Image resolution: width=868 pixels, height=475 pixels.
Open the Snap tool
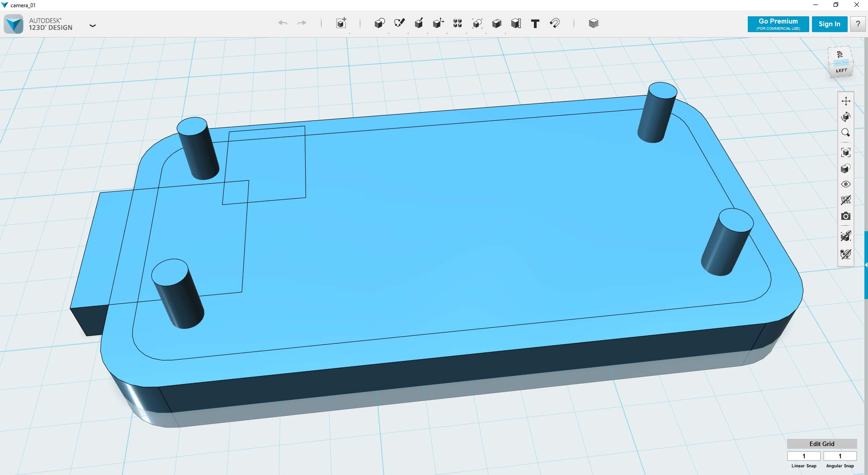coord(555,24)
